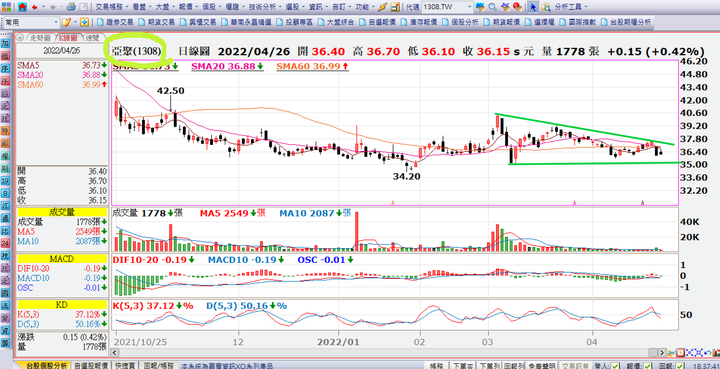Click the red alert icon in toolbar
The height and width of the screenshot is (369, 720).
pyautogui.click(x=517, y=7)
